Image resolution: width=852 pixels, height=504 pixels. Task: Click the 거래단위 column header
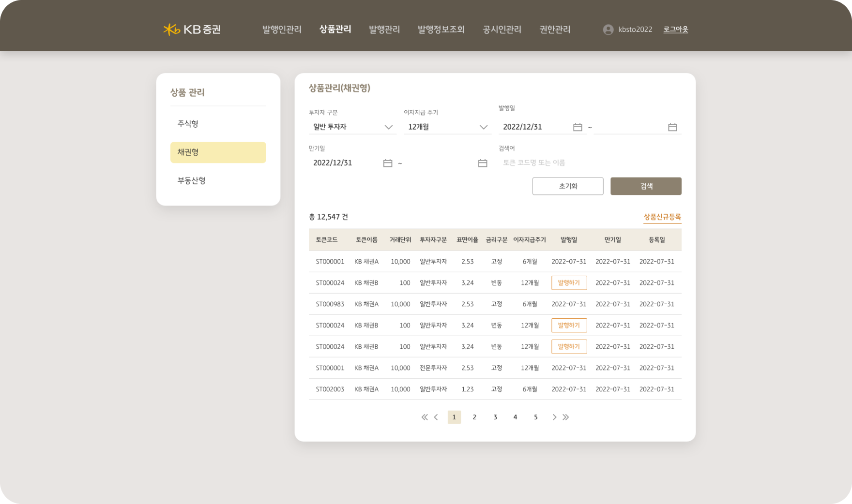click(x=400, y=240)
